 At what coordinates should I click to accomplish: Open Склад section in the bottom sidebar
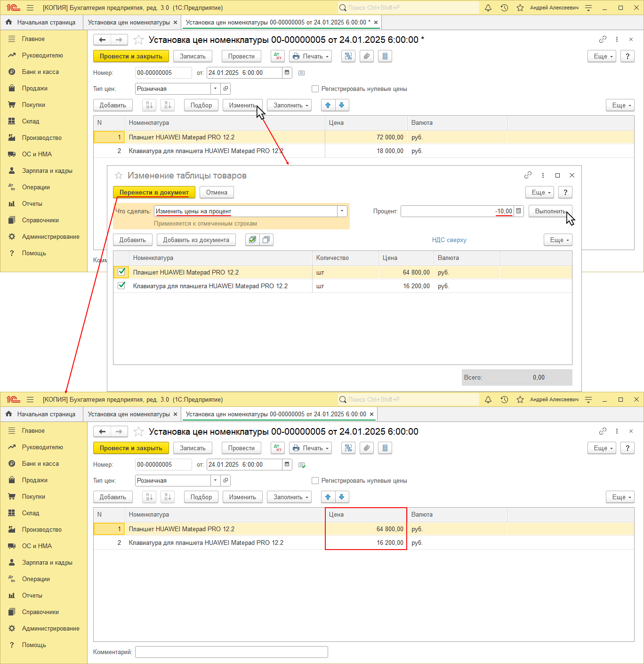[x=31, y=513]
